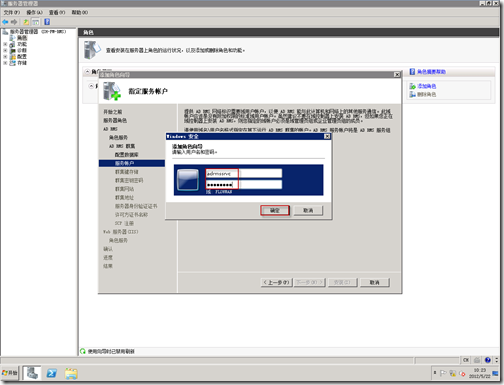504x385 pixels.
Task: Click the SCP 注册 wizard step
Action: [x=124, y=223]
